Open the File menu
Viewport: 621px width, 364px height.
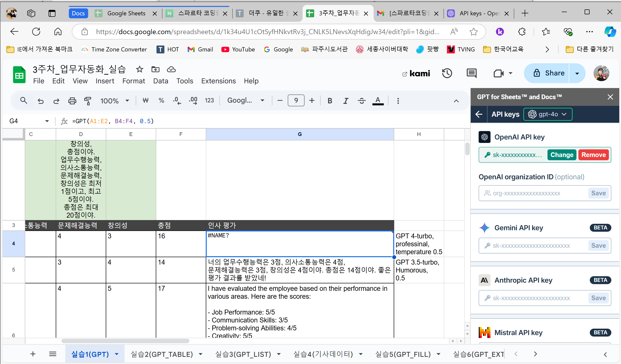[39, 81]
